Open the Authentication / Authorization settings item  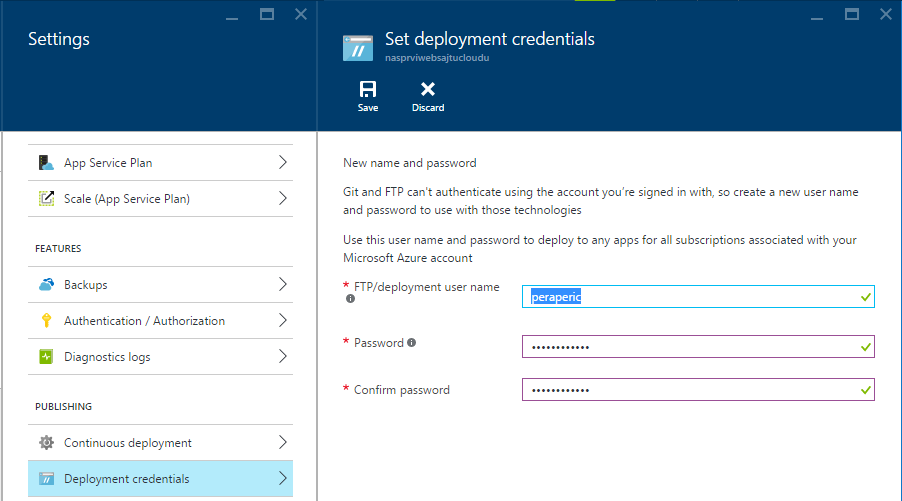coord(144,321)
